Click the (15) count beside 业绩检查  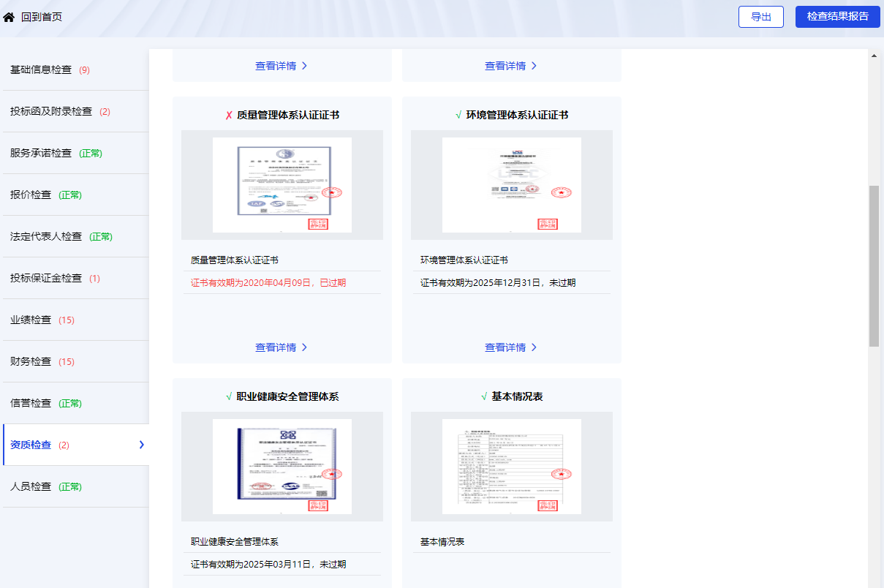67,320
